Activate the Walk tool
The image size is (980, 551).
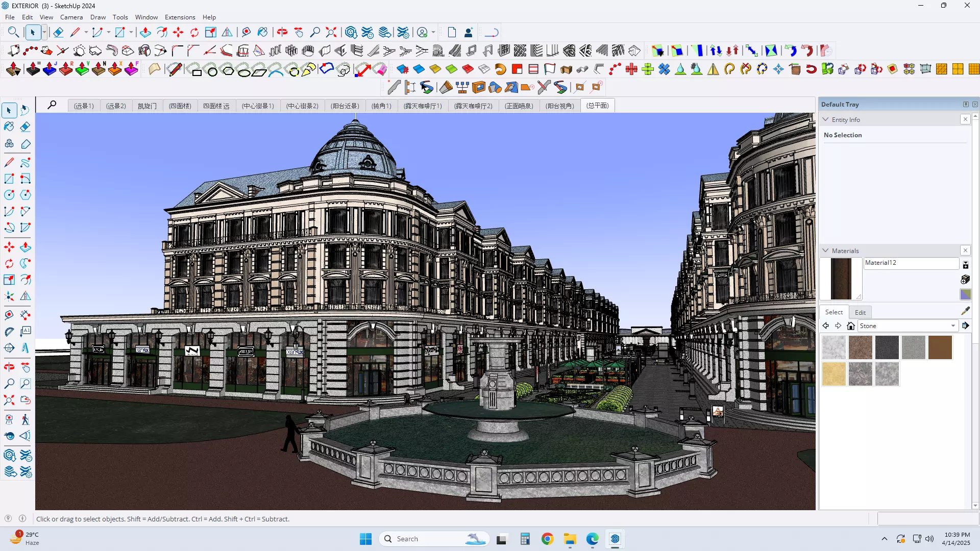pyautogui.click(x=26, y=419)
